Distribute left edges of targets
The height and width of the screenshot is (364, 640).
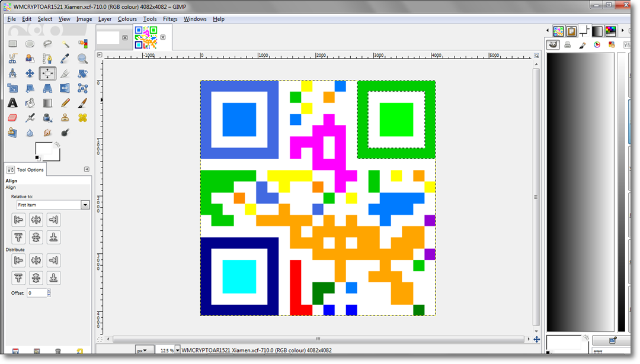(x=18, y=260)
